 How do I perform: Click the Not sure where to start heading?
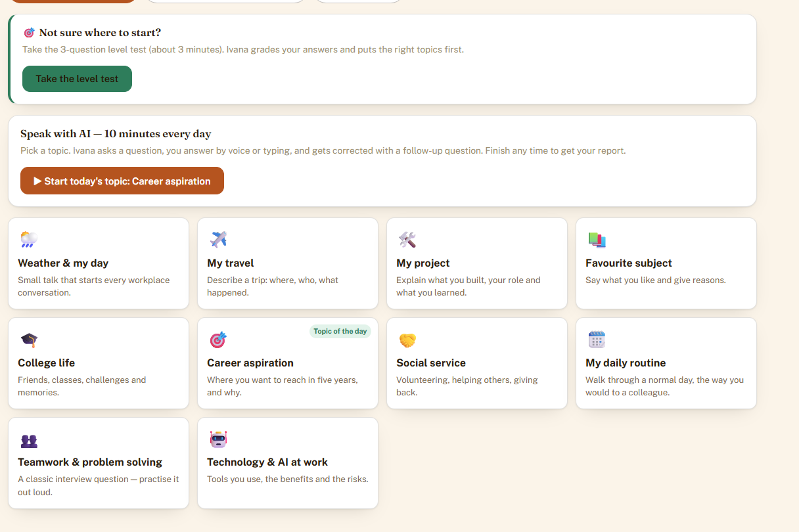(x=100, y=33)
